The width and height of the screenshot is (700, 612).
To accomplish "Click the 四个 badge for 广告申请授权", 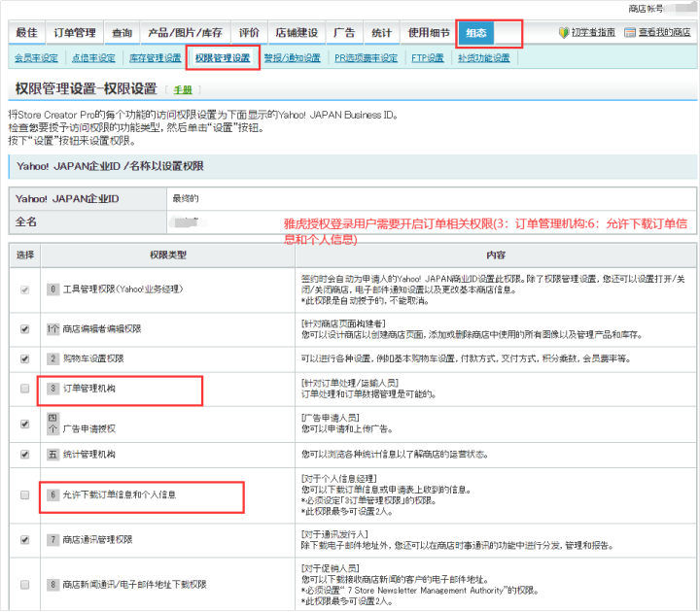I will [x=52, y=424].
